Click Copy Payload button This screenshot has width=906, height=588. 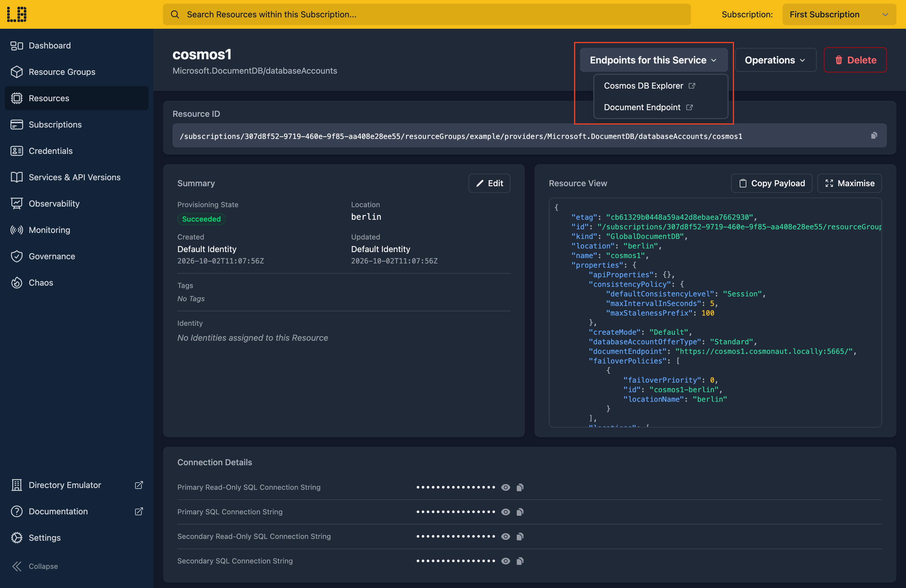(x=771, y=183)
